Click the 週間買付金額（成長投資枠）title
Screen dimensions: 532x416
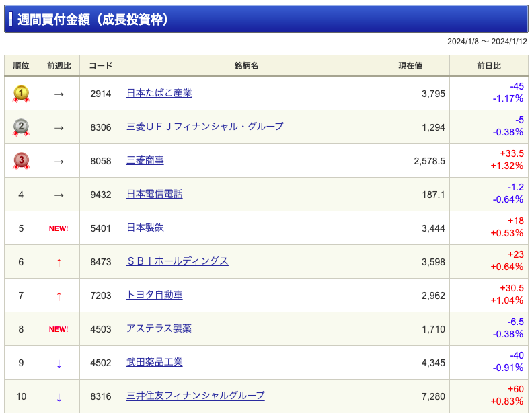tap(93, 20)
